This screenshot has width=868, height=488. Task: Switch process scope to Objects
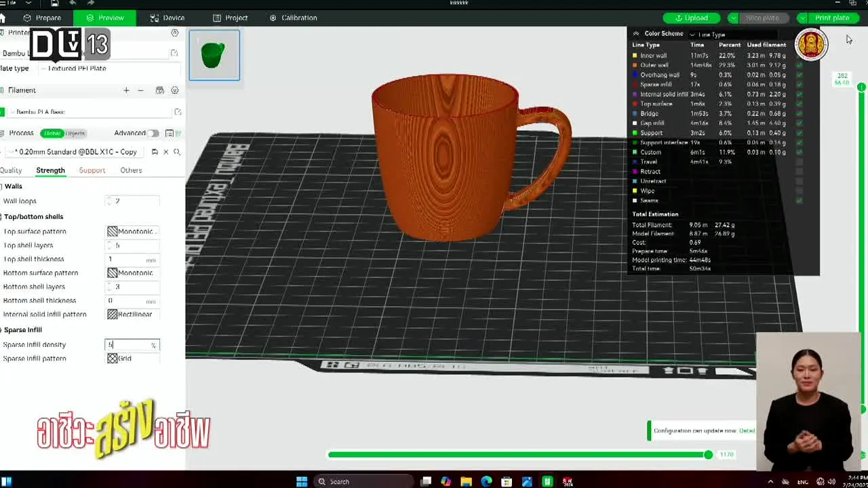pyautogui.click(x=75, y=133)
